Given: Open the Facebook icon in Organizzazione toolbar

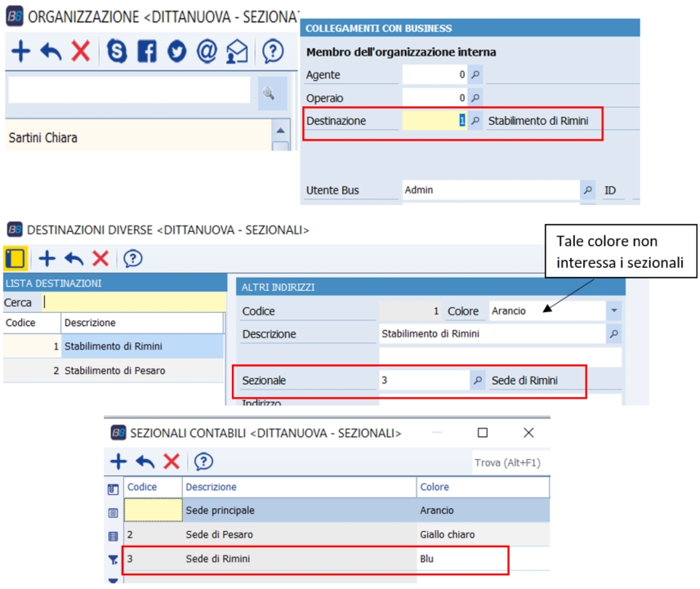Looking at the screenshot, I should point(147,51).
